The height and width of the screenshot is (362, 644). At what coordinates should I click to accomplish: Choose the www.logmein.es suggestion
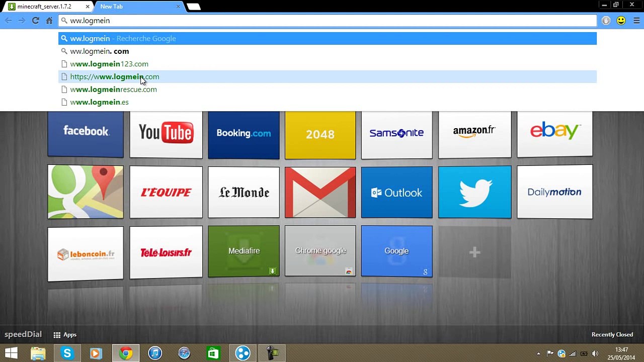click(x=328, y=102)
